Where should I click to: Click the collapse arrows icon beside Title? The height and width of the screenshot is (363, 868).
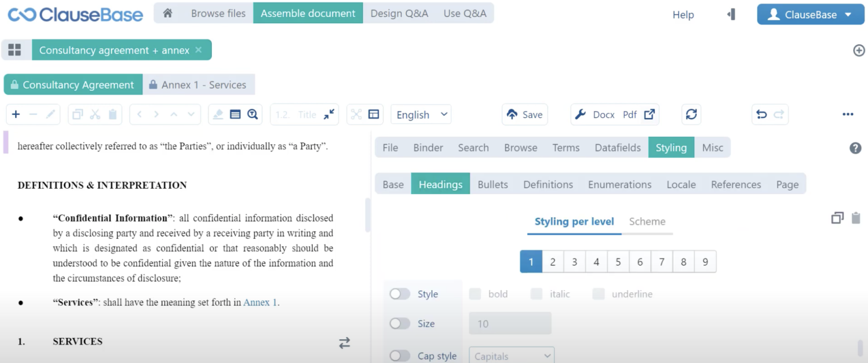tap(329, 114)
